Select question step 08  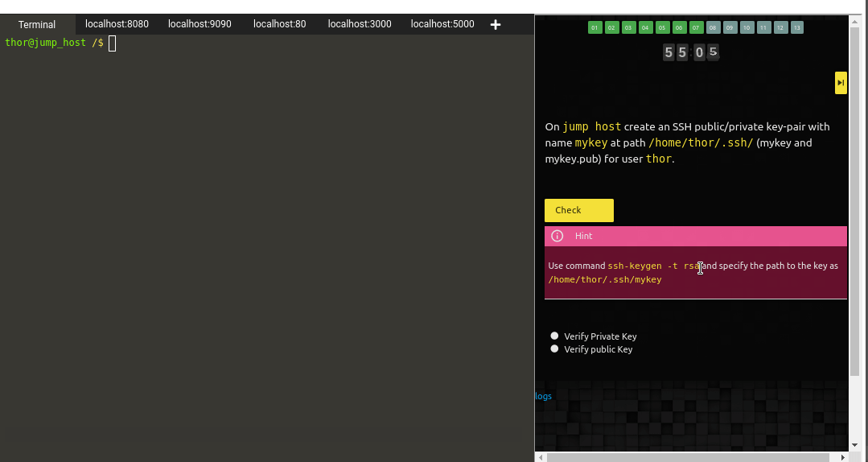coord(714,27)
